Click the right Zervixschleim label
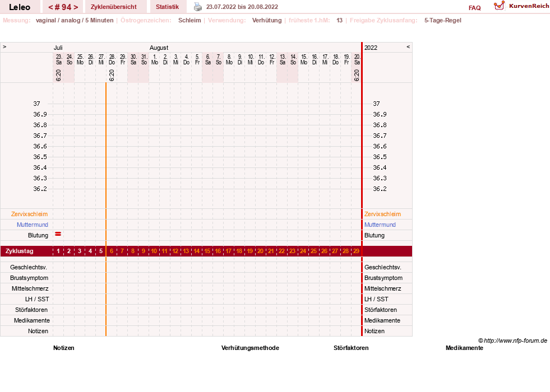Screen dimensions: 550x392 382,214
